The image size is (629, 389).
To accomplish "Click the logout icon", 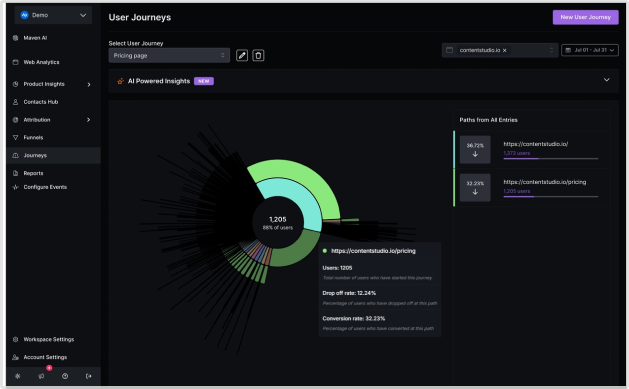I will (x=89, y=376).
